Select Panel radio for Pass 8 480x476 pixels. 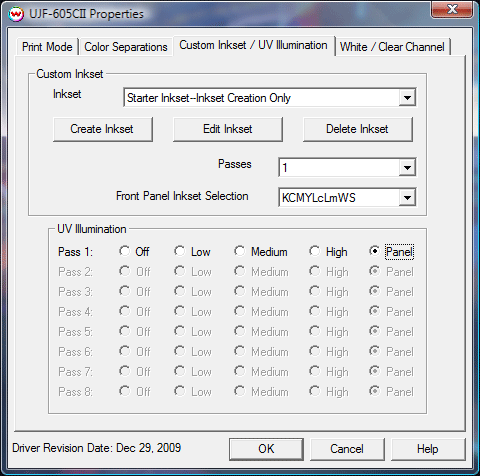[x=374, y=391]
